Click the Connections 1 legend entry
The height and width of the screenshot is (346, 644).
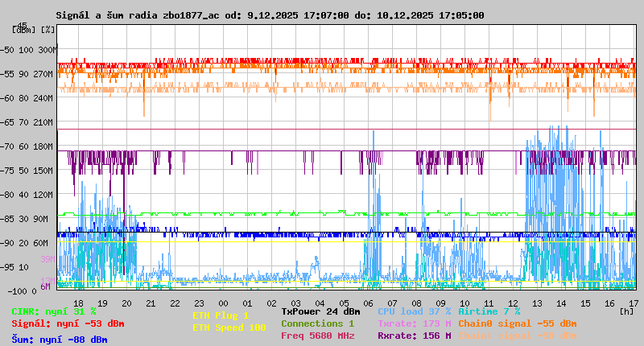pos(317,323)
